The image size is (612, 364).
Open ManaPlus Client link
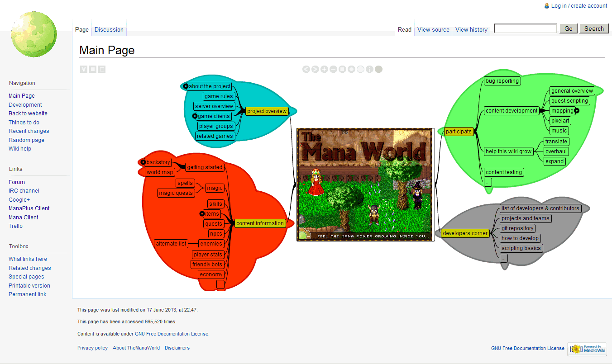[29, 208]
